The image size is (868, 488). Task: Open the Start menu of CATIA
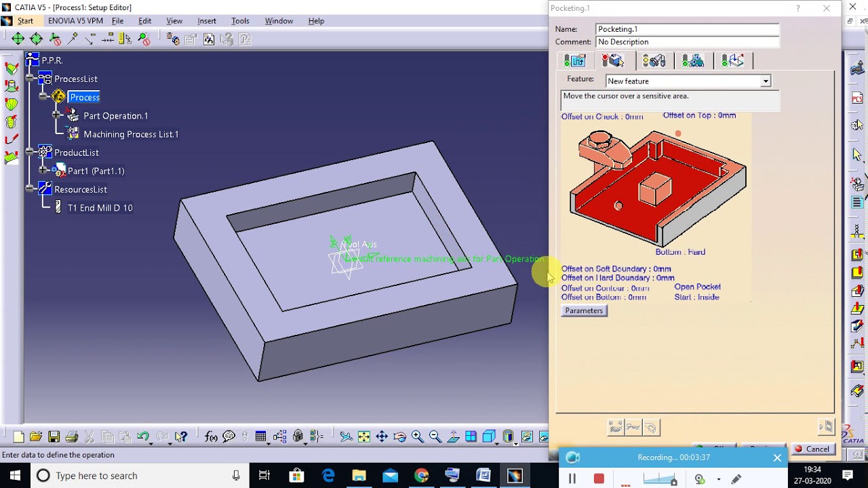[25, 21]
